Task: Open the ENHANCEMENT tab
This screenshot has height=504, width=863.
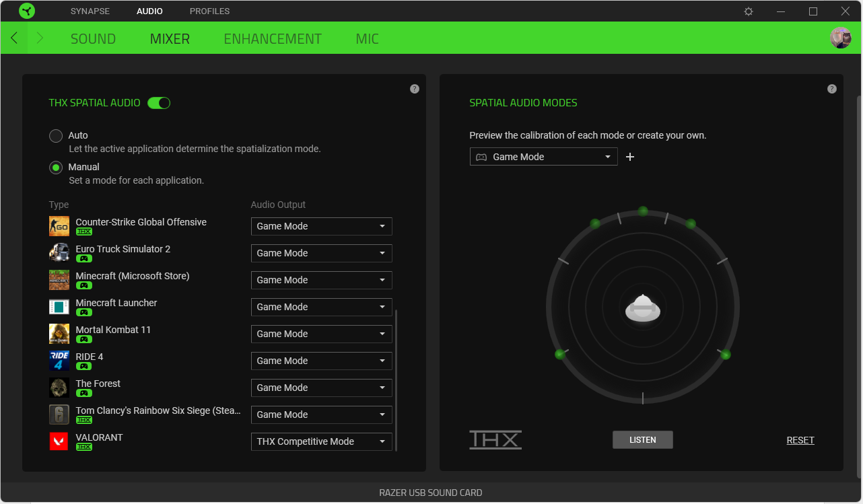Action: [273, 39]
